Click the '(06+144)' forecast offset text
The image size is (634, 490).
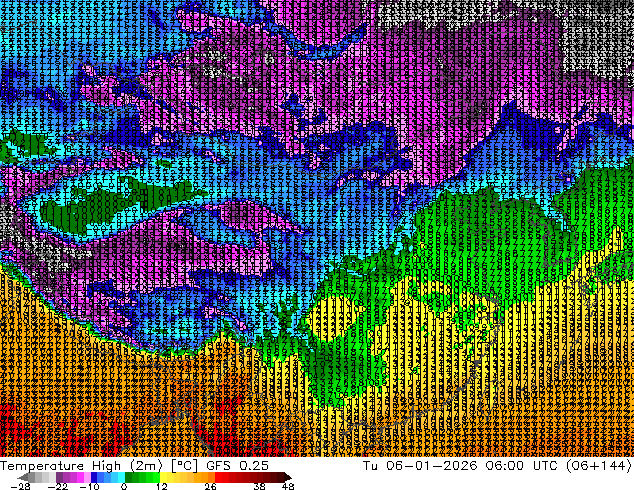click(599, 466)
